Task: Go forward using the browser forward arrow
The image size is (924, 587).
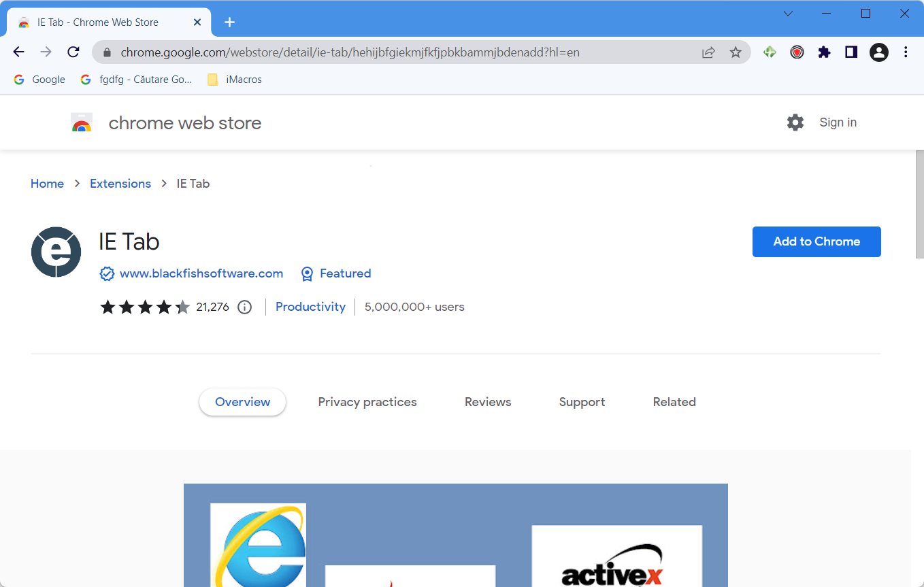Action: 46,52
